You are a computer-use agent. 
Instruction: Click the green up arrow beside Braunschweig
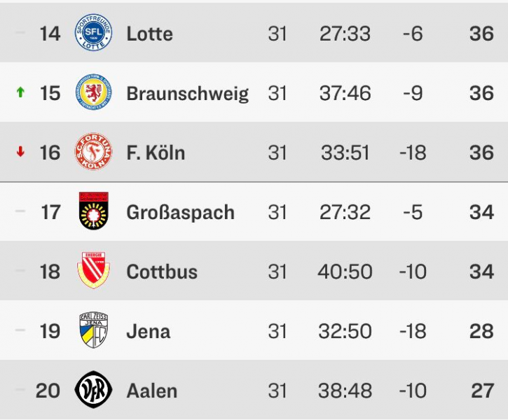[x=20, y=92]
